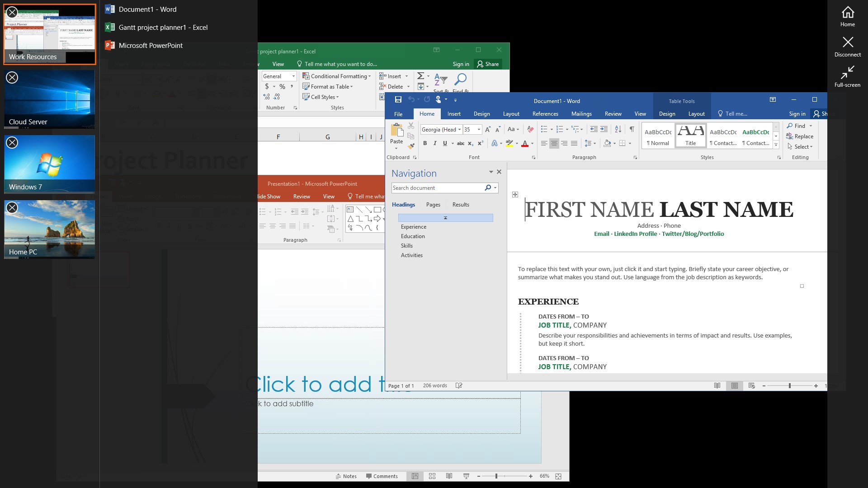Click the LinkedIn Profile link in the resume
Viewport: 868px width, 488px height.
(x=635, y=234)
